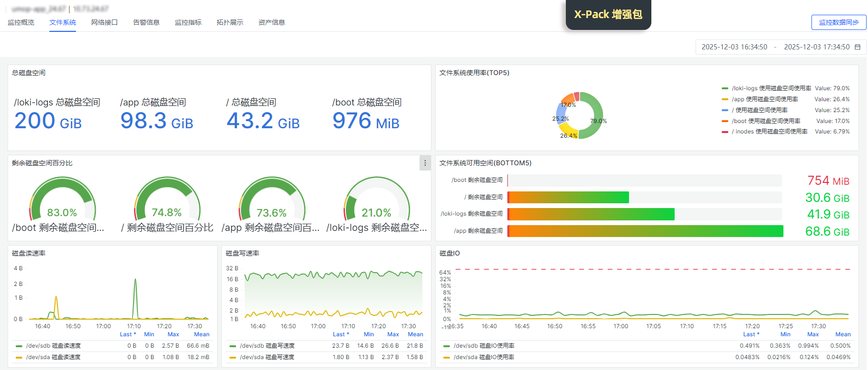
Task: Sort the disk write table by Max column
Action: click(x=393, y=334)
